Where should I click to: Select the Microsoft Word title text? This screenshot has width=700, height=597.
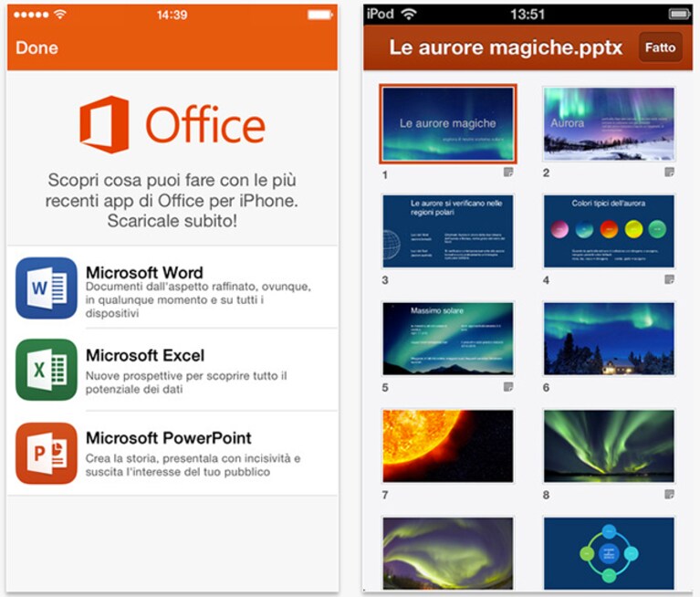click(144, 272)
